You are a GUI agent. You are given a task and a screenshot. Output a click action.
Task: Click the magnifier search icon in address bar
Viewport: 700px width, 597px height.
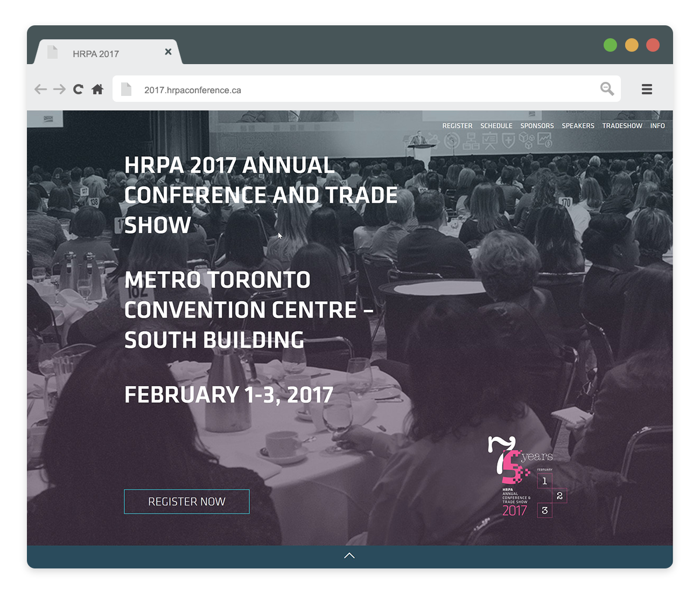pyautogui.click(x=607, y=89)
